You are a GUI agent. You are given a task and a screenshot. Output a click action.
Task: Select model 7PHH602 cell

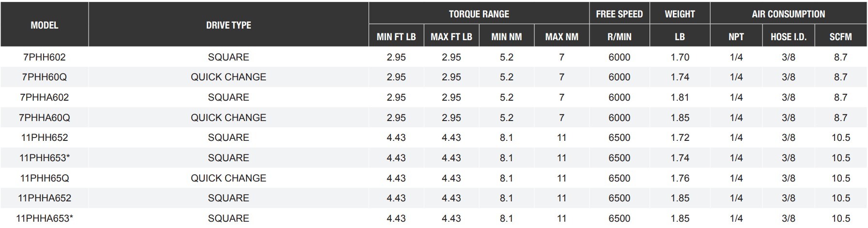coord(44,57)
